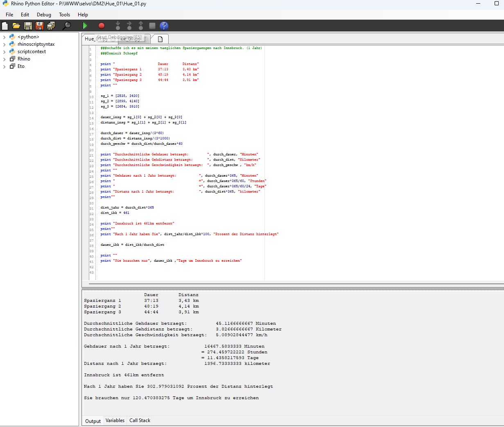Open a new editor tab
Image resolution: width=504 pixels, height=427 pixels.
pos(160,38)
